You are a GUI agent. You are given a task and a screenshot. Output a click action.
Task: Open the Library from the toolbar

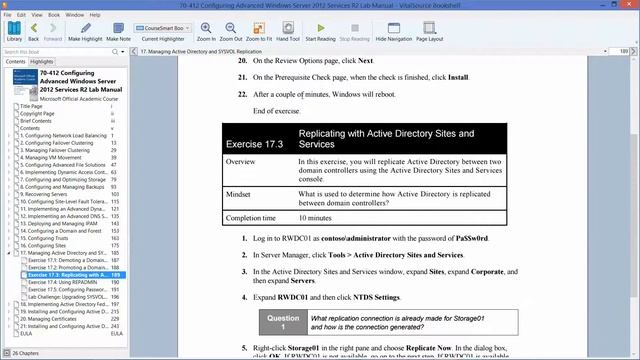pos(14,31)
